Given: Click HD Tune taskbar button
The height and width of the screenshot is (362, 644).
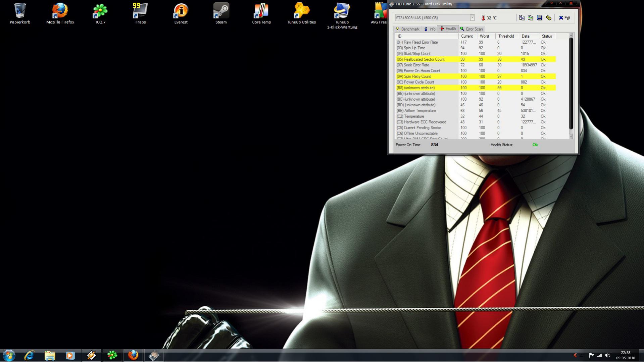Looking at the screenshot, I should [154, 355].
